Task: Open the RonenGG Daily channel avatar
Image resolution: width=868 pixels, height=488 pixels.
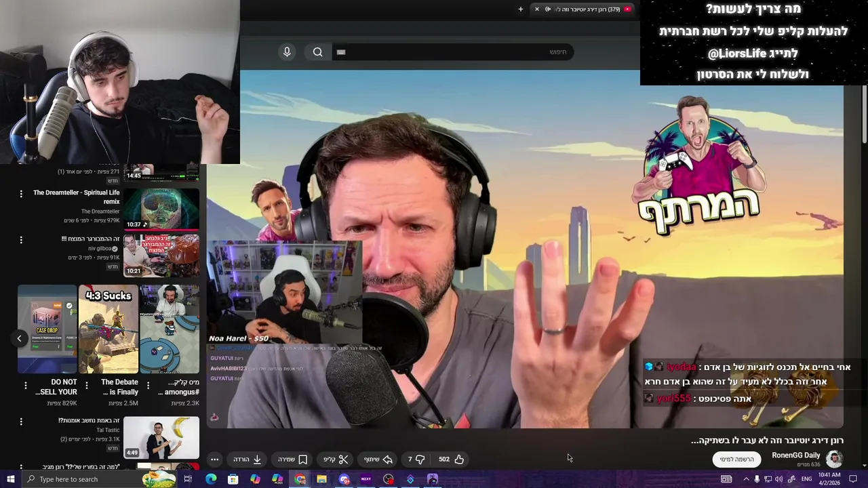Action: [834, 458]
